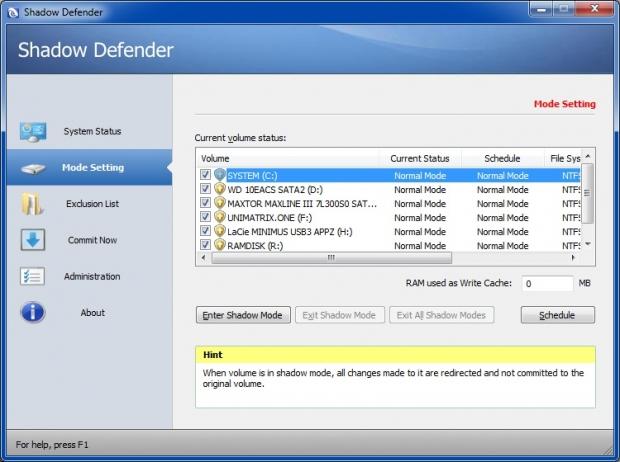
Task: Click the Exclusion List folder icon
Action: (x=32, y=204)
